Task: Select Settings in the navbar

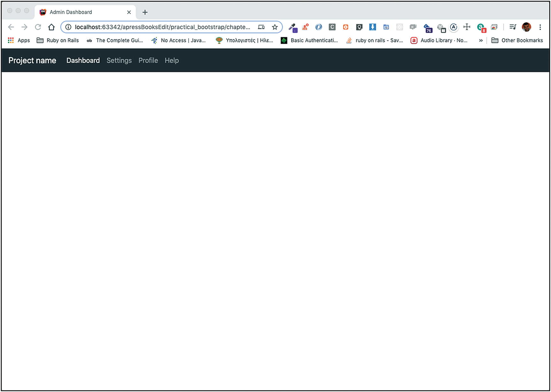Action: tap(119, 60)
